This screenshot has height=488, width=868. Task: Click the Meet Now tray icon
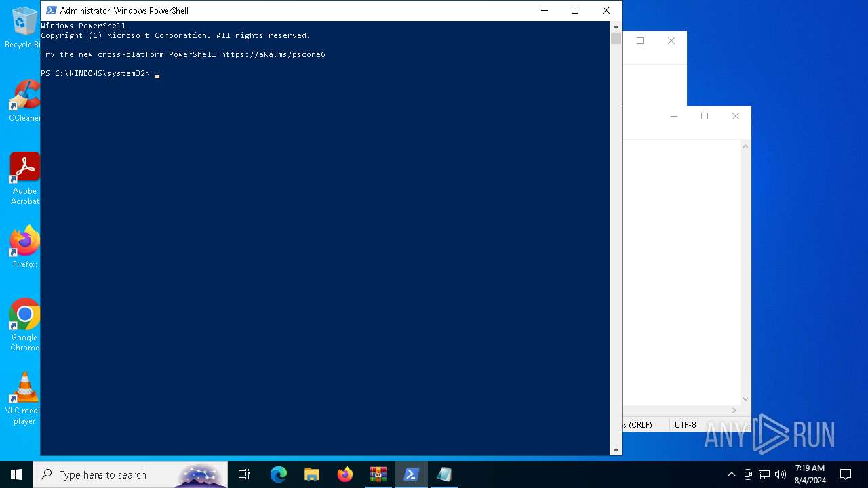click(748, 474)
